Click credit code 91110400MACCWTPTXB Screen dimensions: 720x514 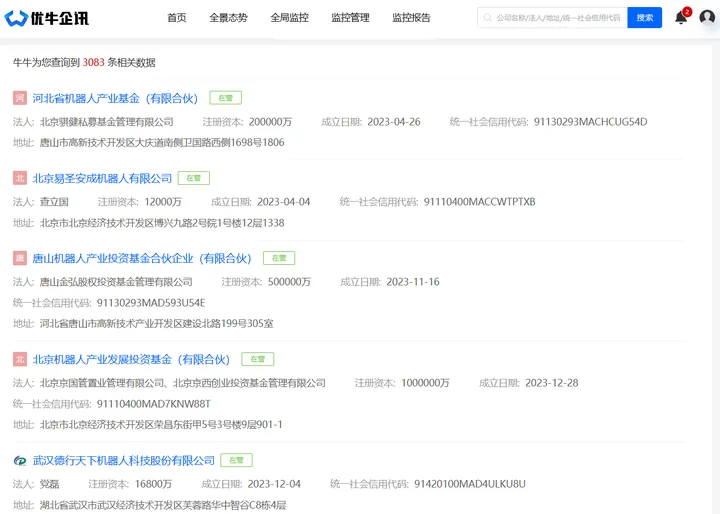pyautogui.click(x=479, y=202)
